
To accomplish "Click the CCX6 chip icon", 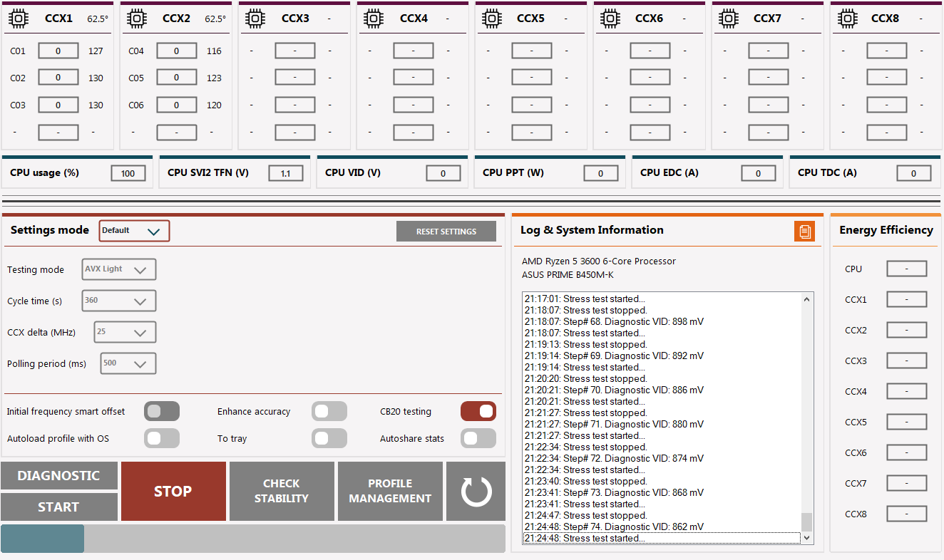I will coord(609,18).
